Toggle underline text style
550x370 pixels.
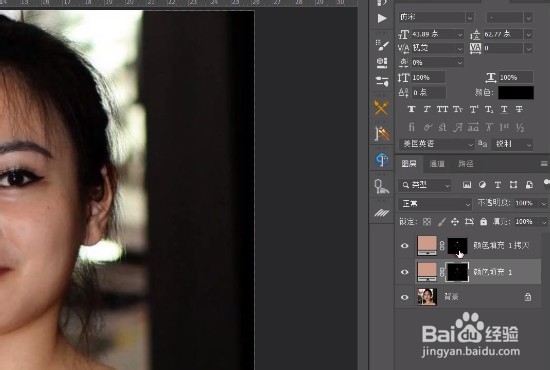coord(504,109)
